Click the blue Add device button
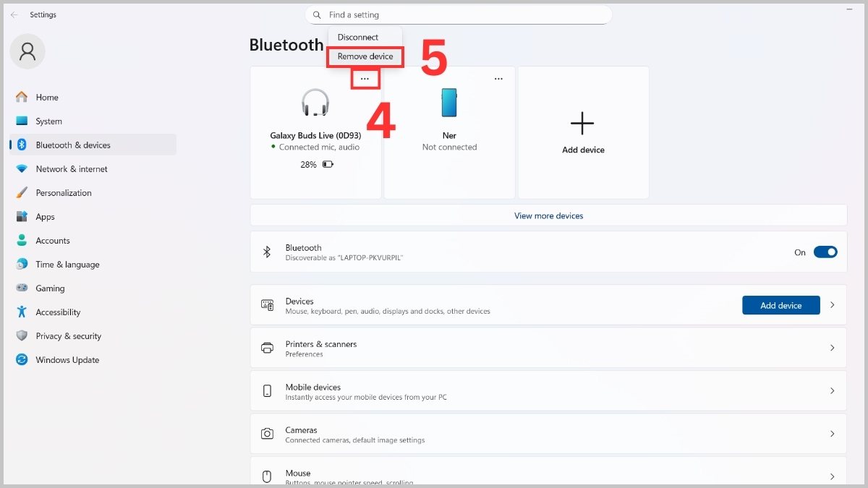Image resolution: width=868 pixels, height=488 pixels. click(x=781, y=305)
